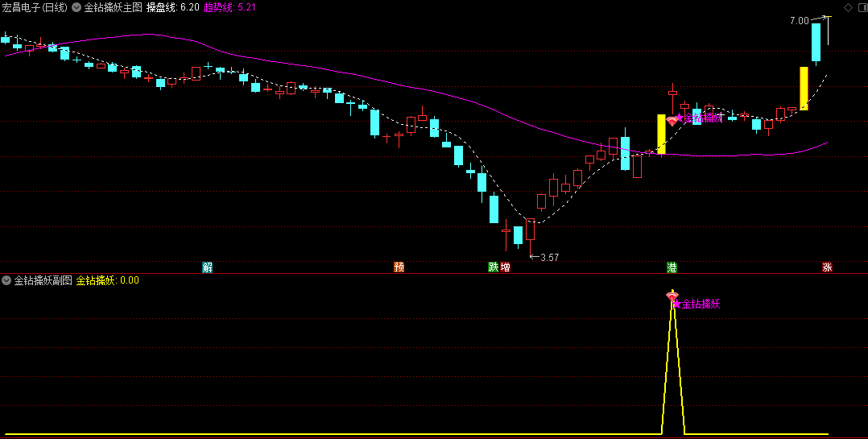
Task: Click the 涨 event marker
Action: (827, 267)
